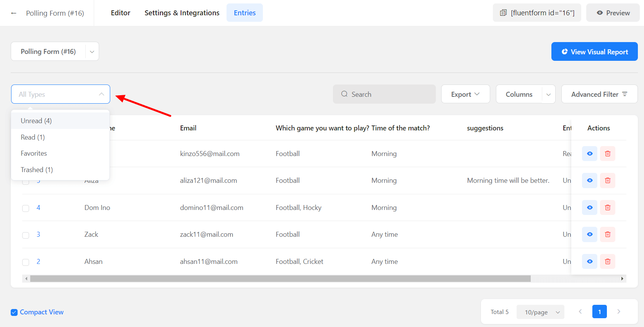Delete the kinzo556@mail.com entry with trash icon
This screenshot has height=327, width=644.
607,154
